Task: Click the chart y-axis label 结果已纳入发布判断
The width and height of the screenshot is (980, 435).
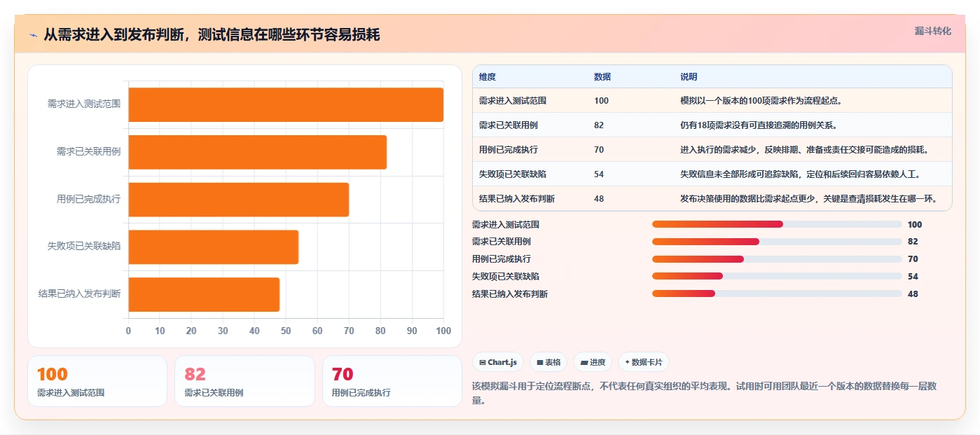Action: (x=79, y=294)
